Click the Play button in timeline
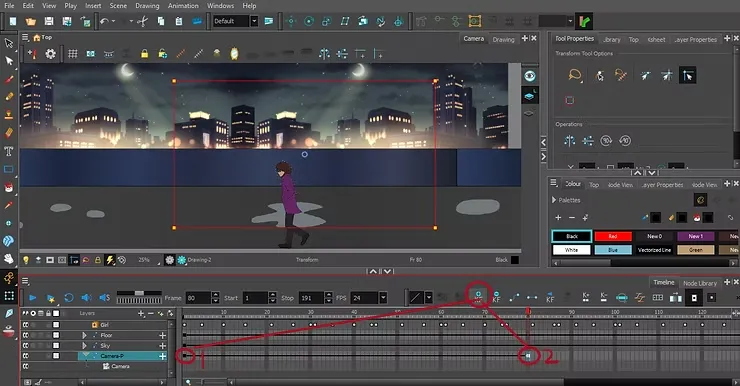 point(33,297)
